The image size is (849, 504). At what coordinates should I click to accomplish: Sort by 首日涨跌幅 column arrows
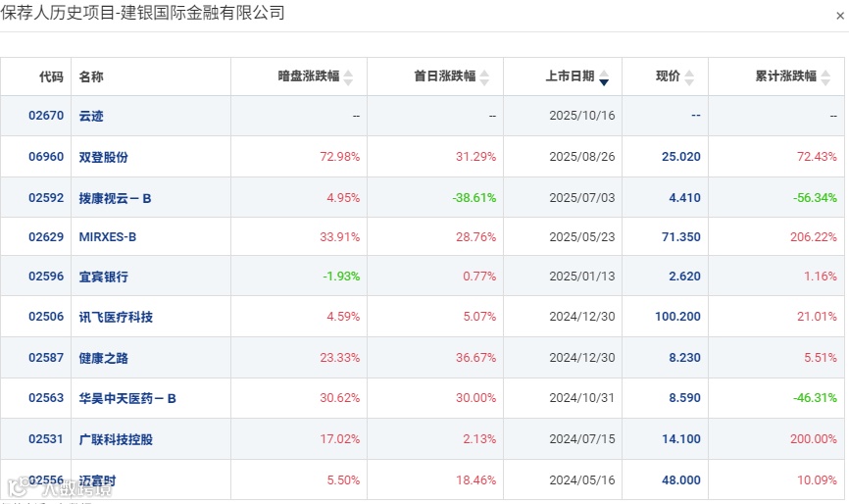tap(484, 77)
